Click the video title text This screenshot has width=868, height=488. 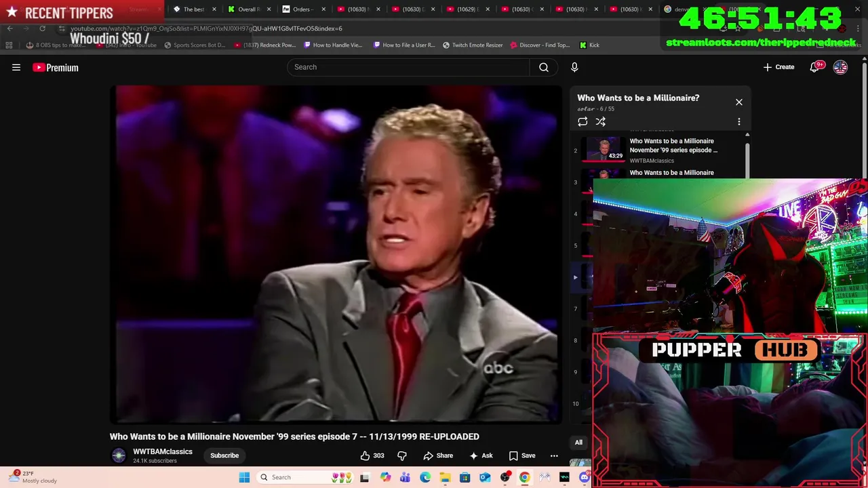[x=294, y=436]
